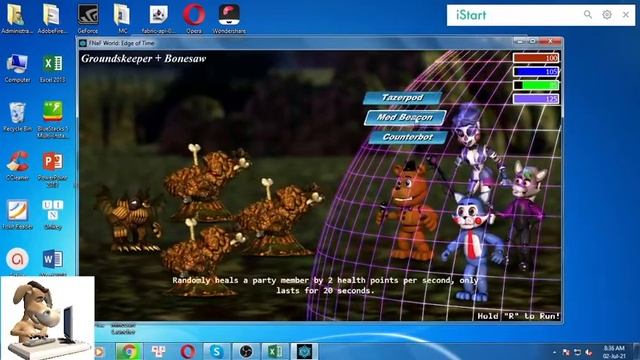Image resolution: width=640 pixels, height=360 pixels.
Task: Open the AdobeFire folder icon
Action: coord(52,18)
